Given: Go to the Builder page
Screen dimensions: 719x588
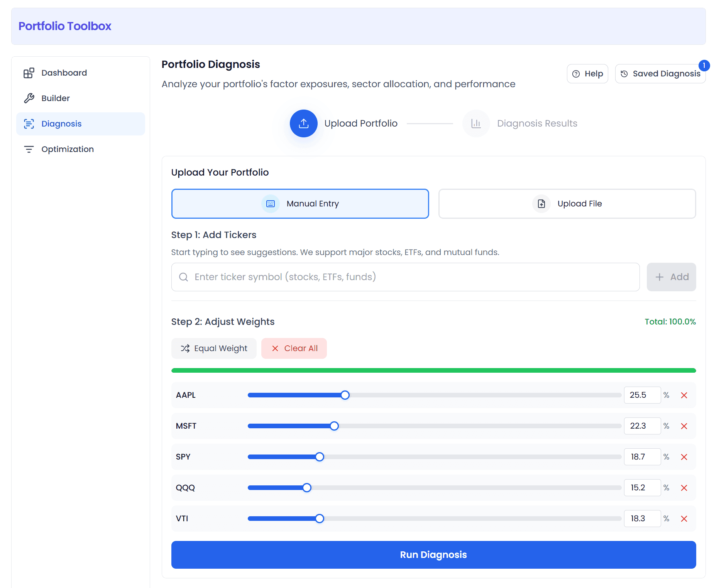Looking at the screenshot, I should [x=81, y=98].
